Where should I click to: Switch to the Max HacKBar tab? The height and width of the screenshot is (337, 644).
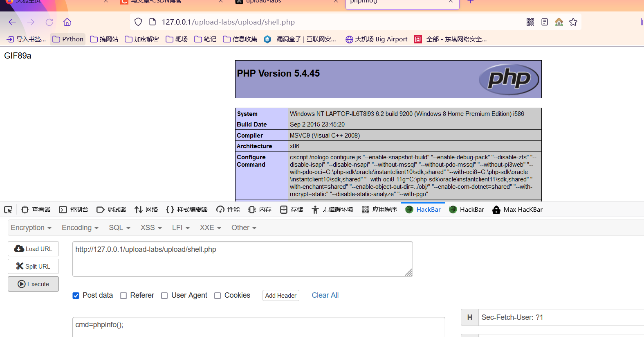(x=518, y=210)
